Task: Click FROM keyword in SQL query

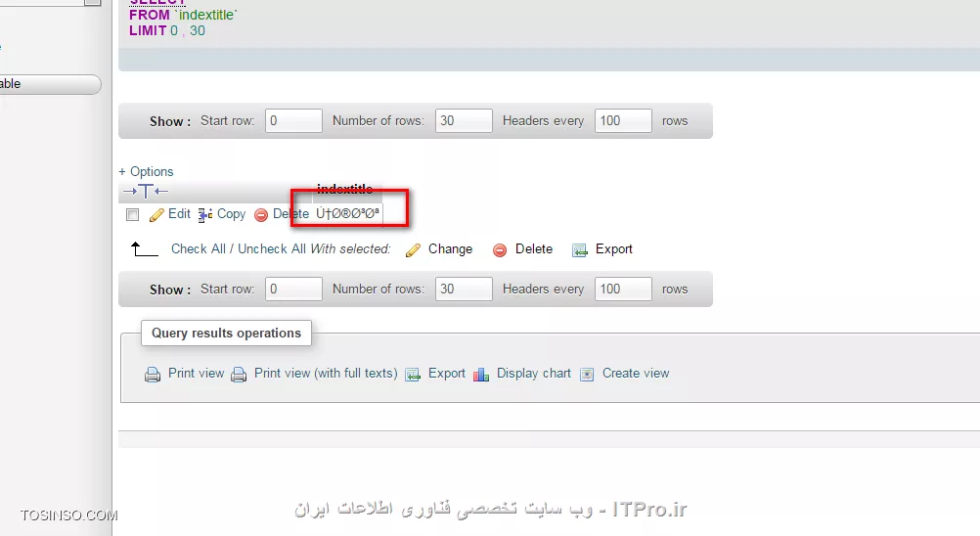Action: 150,15
